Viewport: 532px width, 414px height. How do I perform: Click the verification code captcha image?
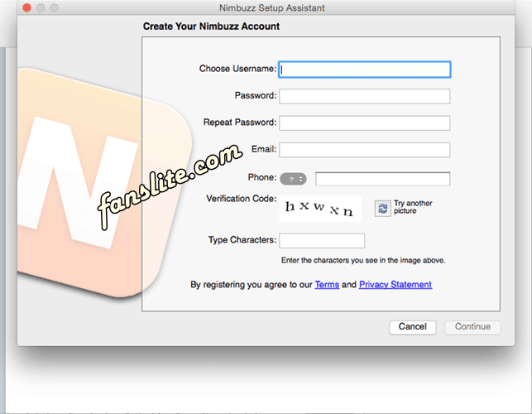(x=320, y=208)
